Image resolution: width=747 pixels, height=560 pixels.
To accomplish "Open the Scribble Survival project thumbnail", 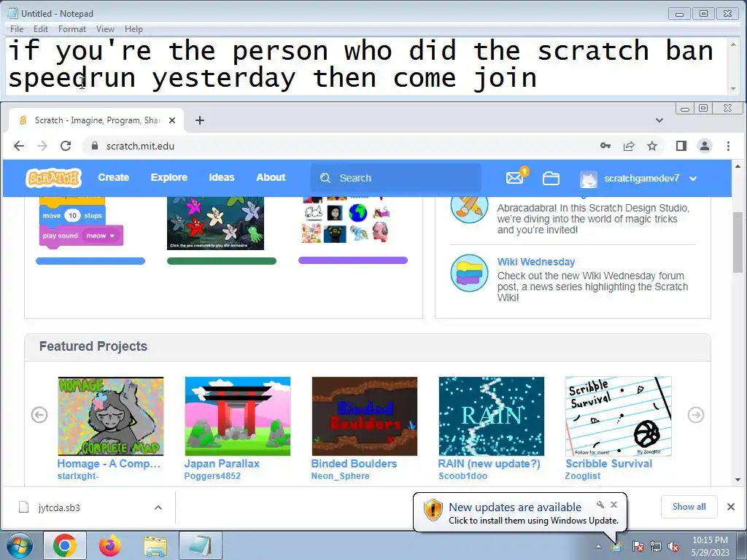I will click(x=619, y=416).
